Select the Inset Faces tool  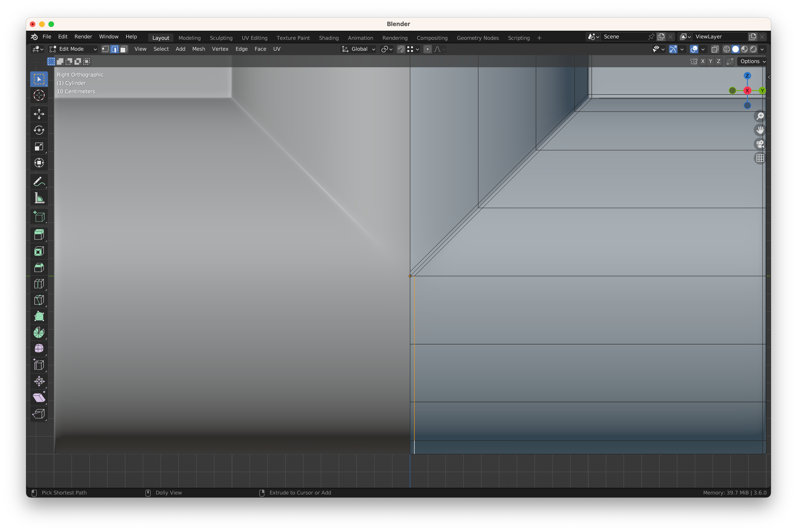39,251
